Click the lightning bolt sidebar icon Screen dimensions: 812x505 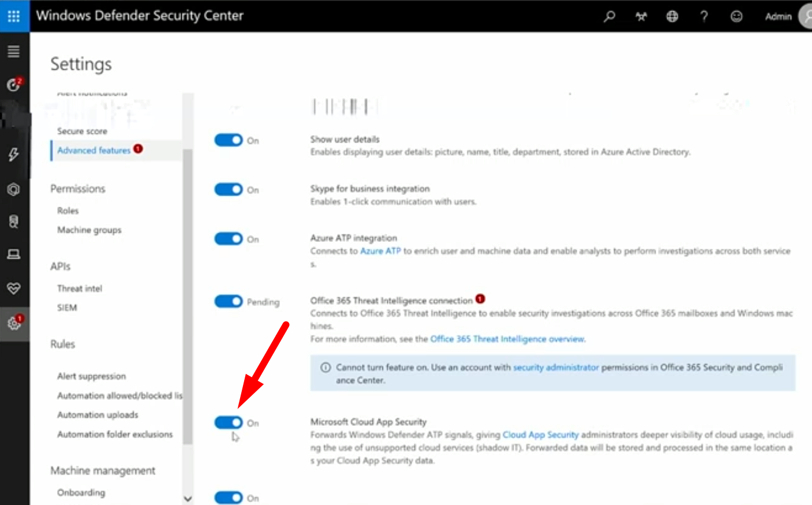[x=14, y=154]
